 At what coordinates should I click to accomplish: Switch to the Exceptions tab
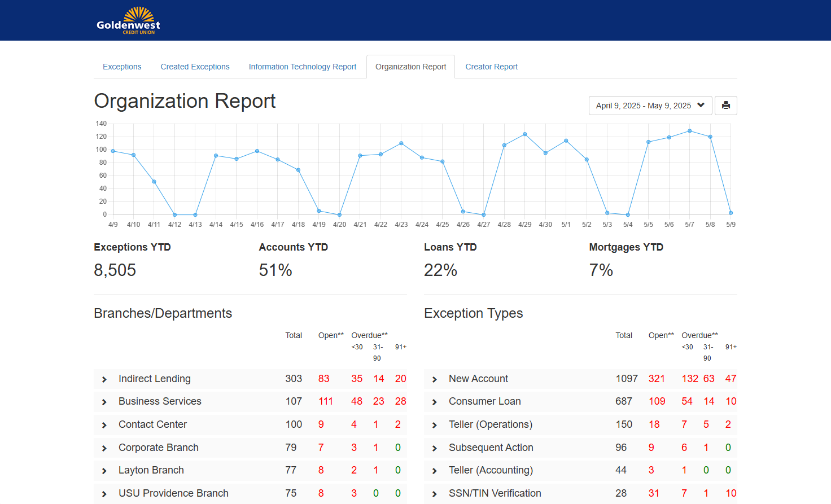coord(122,67)
